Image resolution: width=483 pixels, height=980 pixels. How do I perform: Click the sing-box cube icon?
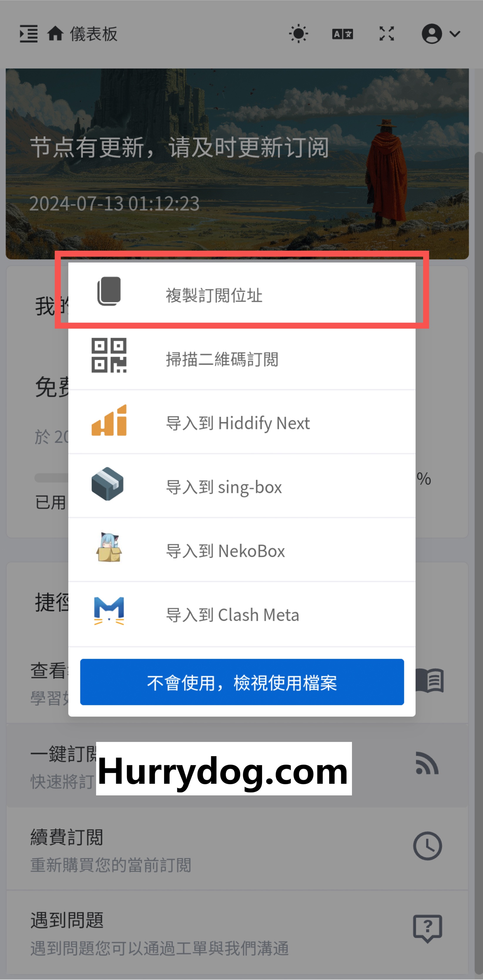tap(108, 484)
